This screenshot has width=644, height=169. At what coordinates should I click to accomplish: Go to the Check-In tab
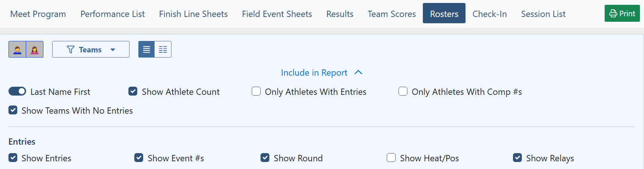[489, 14]
